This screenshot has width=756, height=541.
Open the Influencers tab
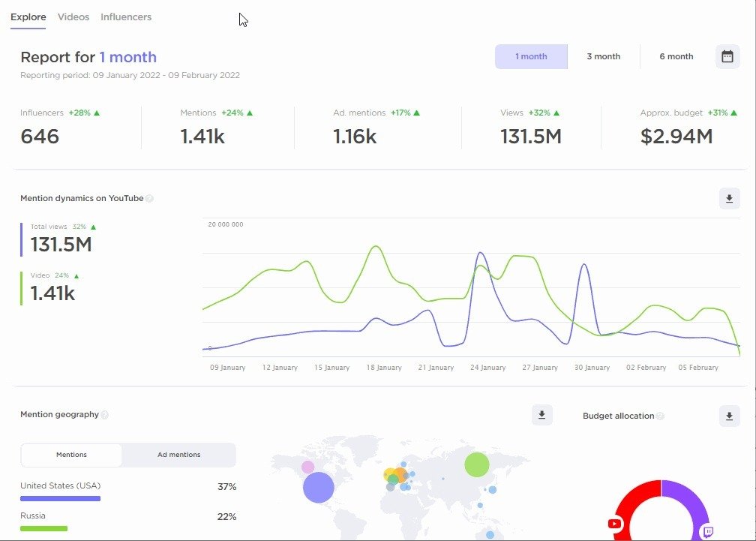(125, 17)
